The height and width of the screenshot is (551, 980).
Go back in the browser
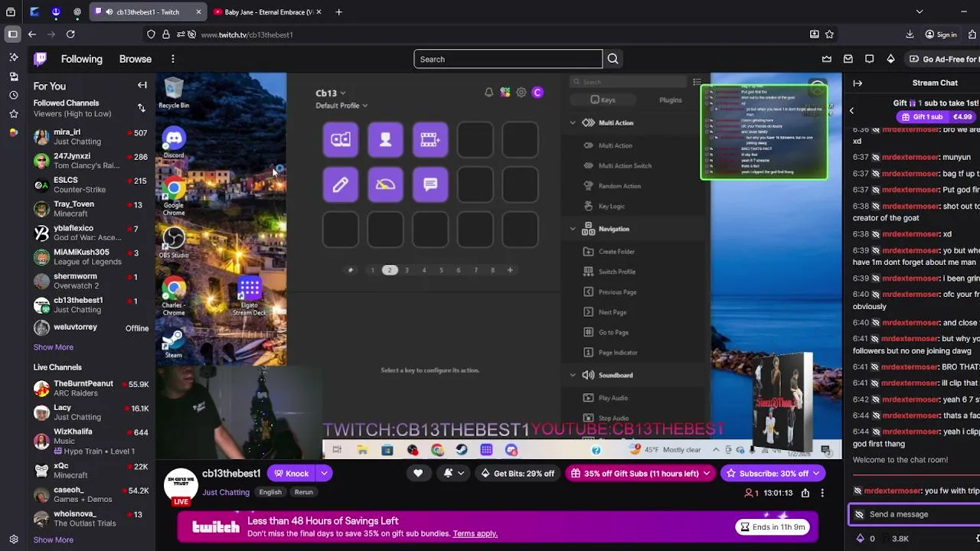click(x=32, y=34)
